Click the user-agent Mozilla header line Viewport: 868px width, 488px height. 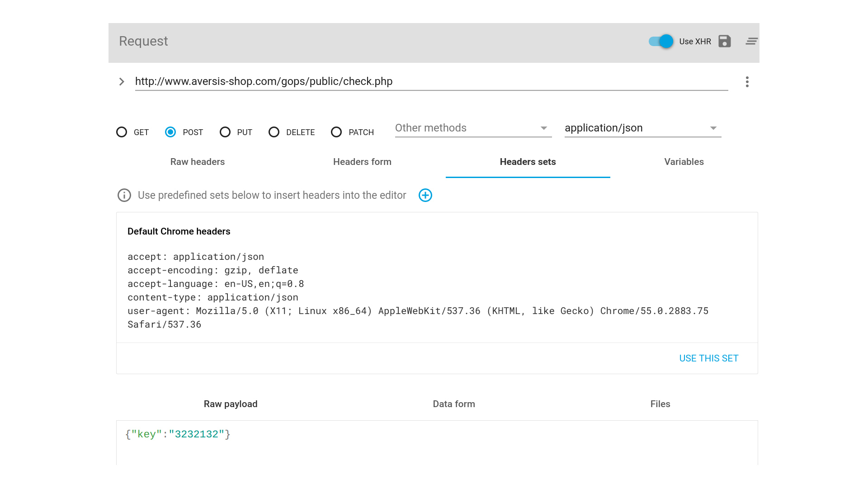tap(418, 318)
